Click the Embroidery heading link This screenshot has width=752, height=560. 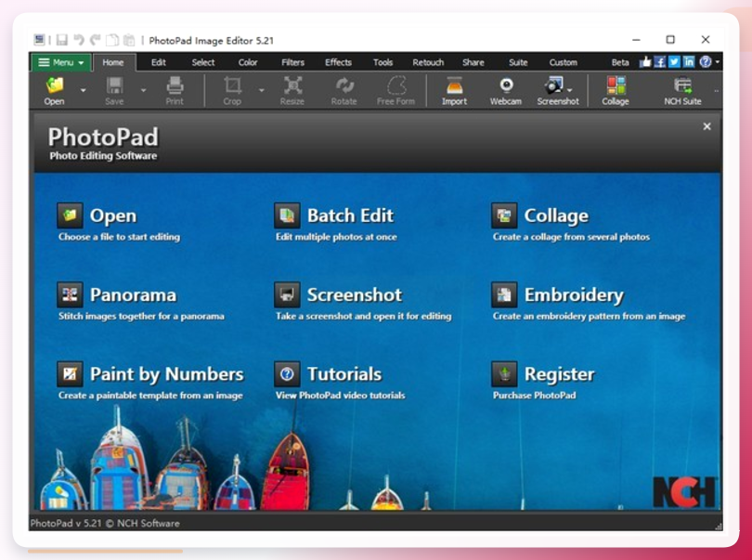coord(574,295)
